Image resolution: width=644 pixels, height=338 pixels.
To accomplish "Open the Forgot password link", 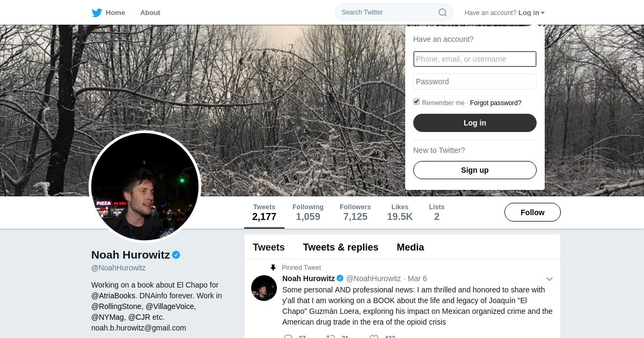I will pos(495,103).
